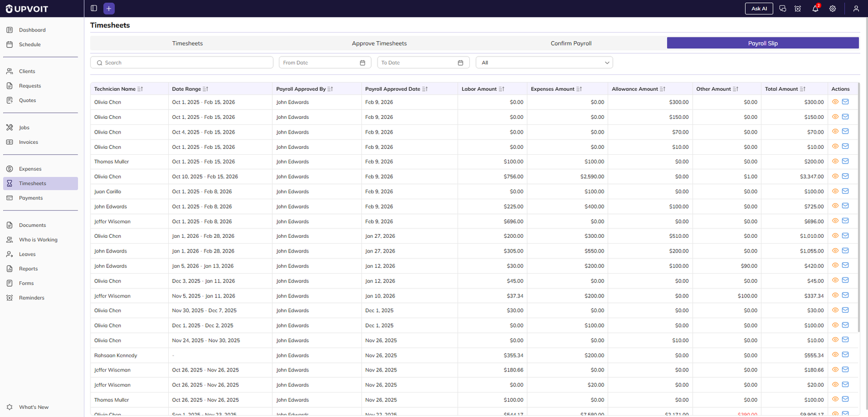
Task: Open Quotes in the sidebar
Action: point(41,100)
